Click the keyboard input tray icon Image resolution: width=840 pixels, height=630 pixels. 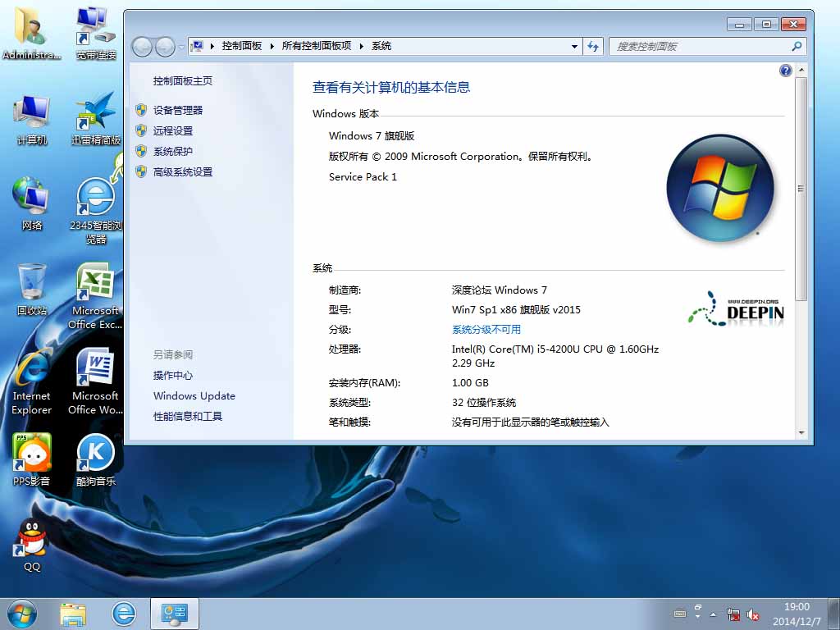(x=680, y=614)
